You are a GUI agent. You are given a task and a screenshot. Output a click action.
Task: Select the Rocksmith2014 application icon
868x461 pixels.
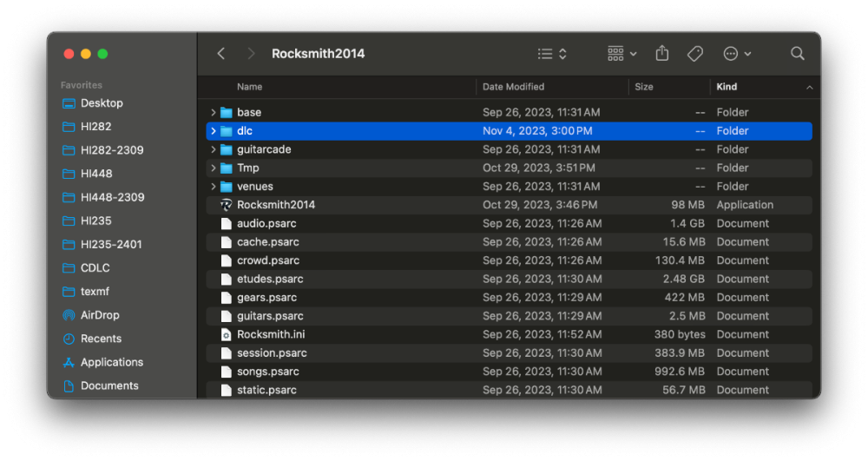click(227, 205)
